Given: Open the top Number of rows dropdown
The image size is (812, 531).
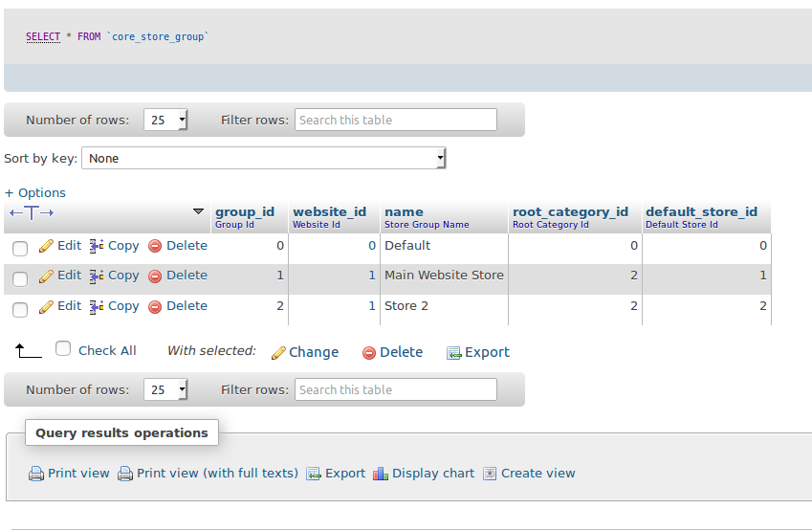Looking at the screenshot, I should 165,121.
